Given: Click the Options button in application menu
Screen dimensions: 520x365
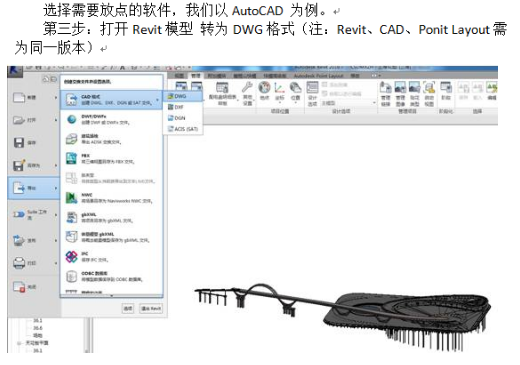Looking at the screenshot, I should pos(128,308).
